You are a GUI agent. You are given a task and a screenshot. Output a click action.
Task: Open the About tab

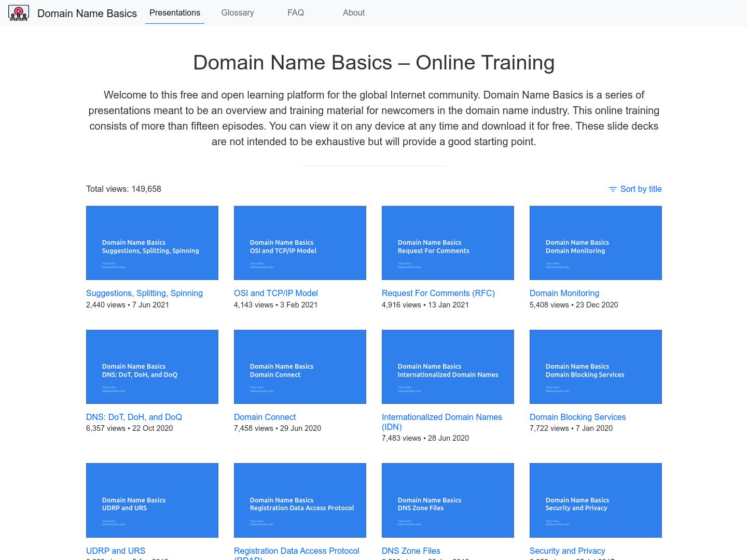(x=354, y=12)
